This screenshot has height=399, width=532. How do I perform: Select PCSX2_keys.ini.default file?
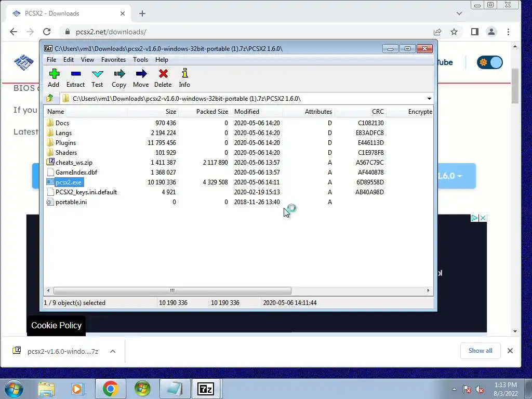click(86, 192)
